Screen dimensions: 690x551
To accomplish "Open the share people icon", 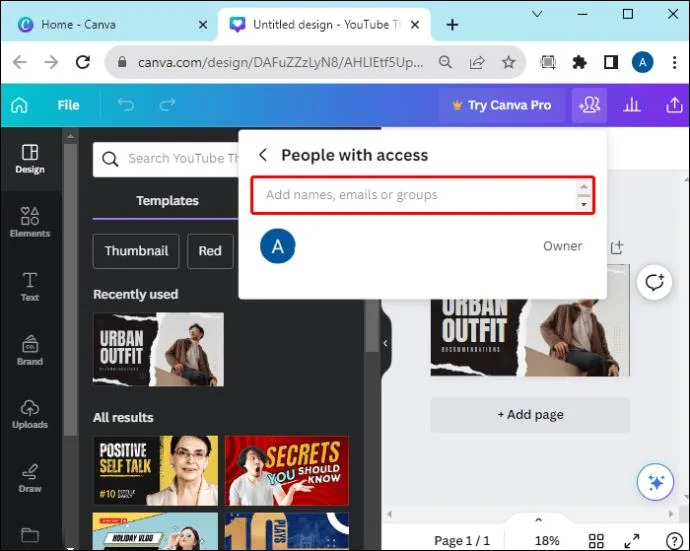I will coord(589,105).
